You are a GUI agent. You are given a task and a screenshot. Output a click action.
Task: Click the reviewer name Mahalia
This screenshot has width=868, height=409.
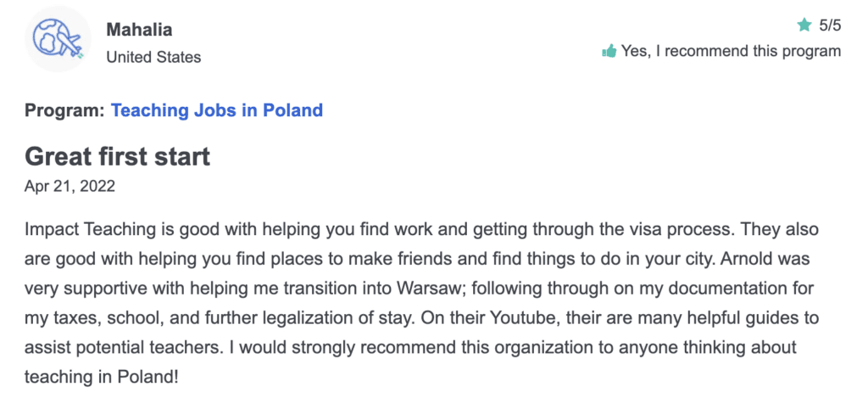pos(139,30)
